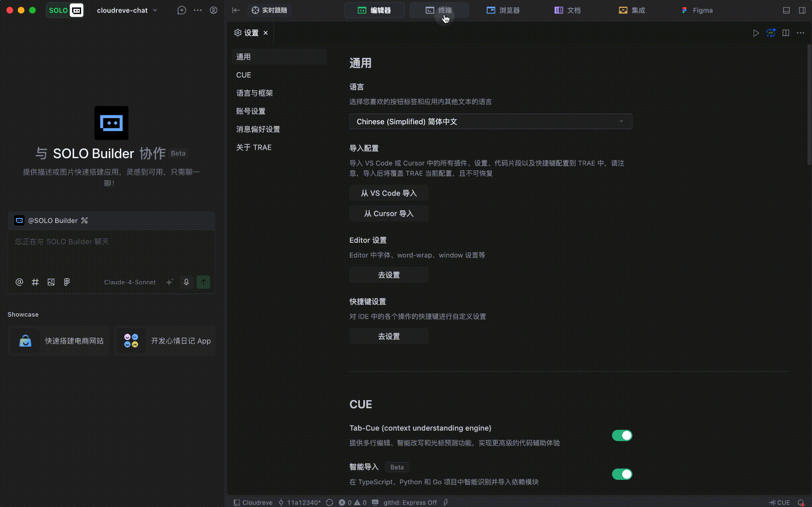Click the 11a12340* git commit indicator

click(299, 503)
